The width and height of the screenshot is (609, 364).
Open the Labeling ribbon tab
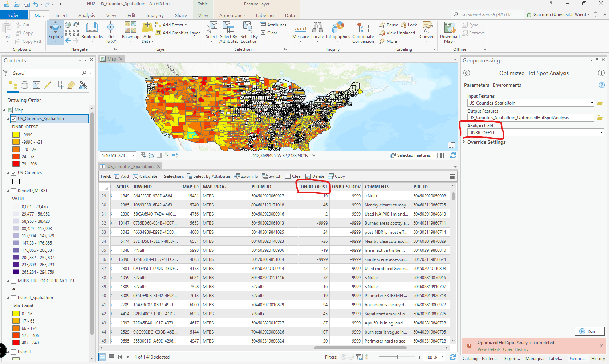pyautogui.click(x=265, y=15)
